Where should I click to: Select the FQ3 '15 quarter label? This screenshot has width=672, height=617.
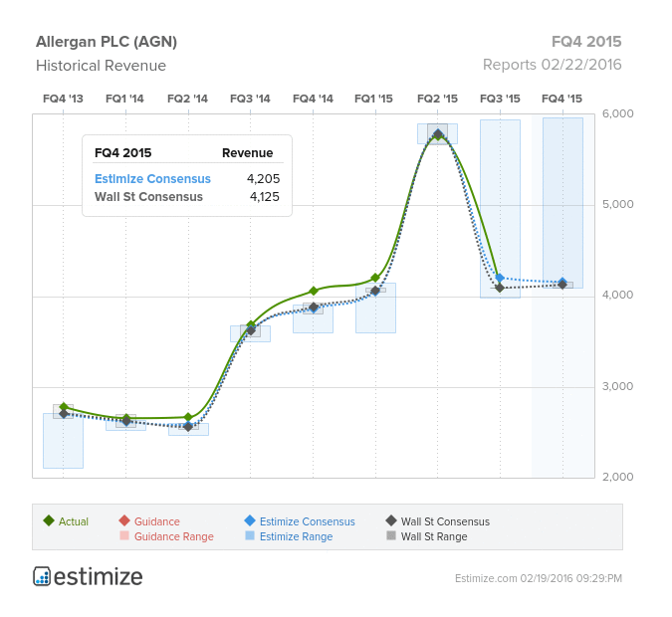tap(500, 99)
